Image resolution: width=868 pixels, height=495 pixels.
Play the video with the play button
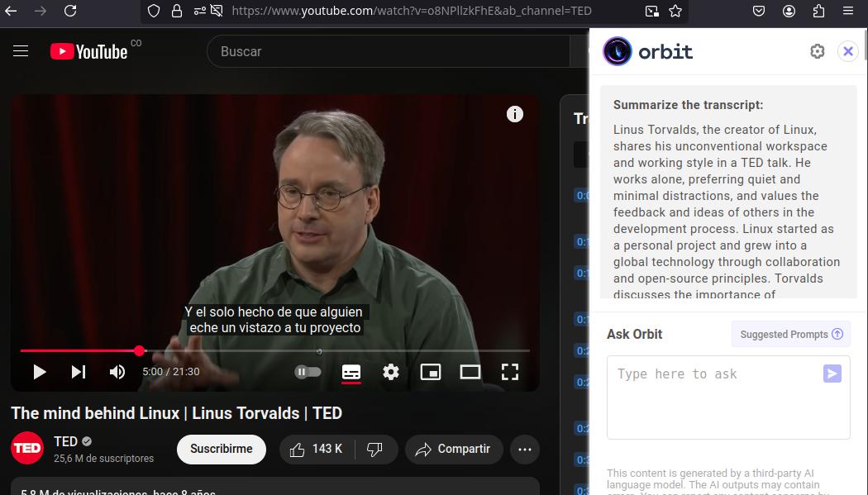pyautogui.click(x=40, y=372)
